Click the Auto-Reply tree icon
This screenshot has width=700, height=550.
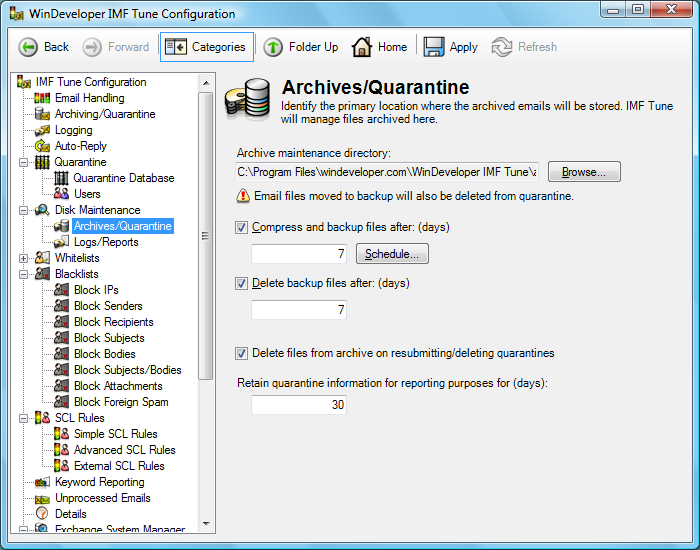coord(42,146)
